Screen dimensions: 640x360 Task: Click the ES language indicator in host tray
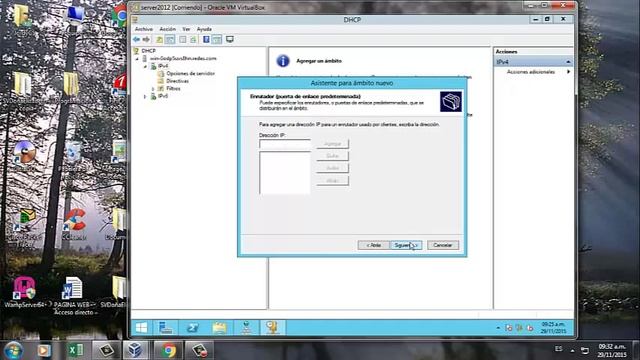tap(558, 349)
